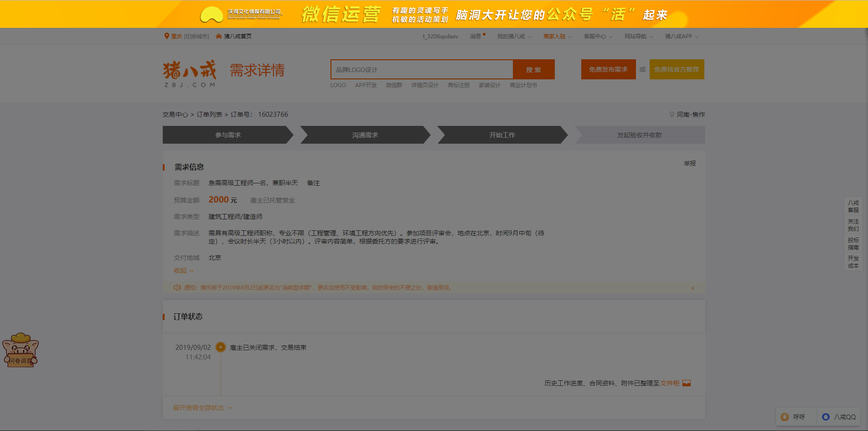This screenshot has width=868, height=431.
Task: Click the 搜索 search button
Action: coord(533,69)
